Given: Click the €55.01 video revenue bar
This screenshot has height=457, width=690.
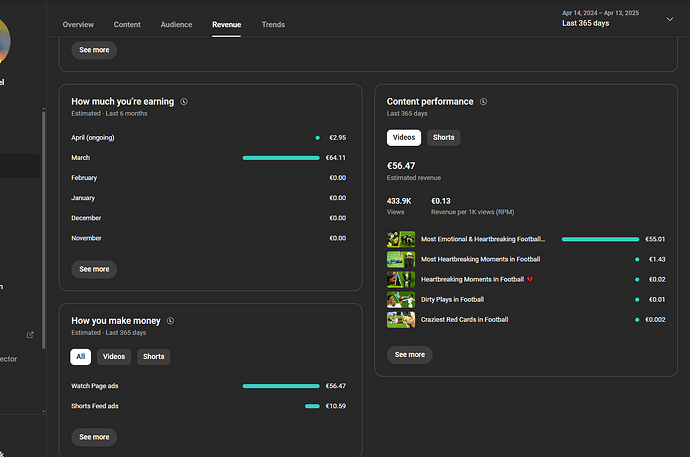Looking at the screenshot, I should 600,239.
